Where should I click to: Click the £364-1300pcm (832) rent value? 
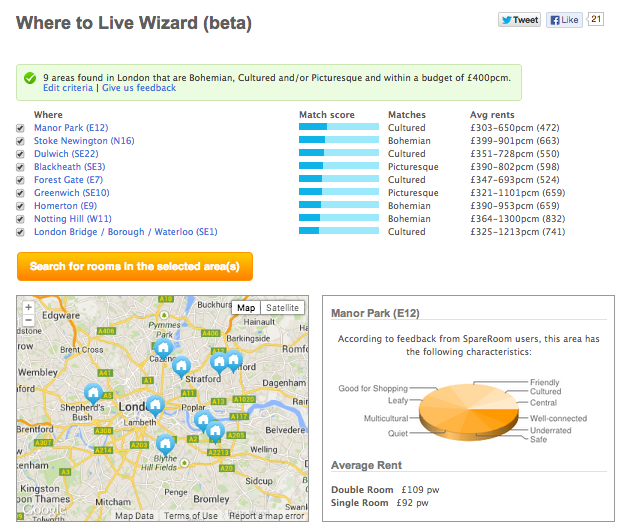tap(518, 219)
